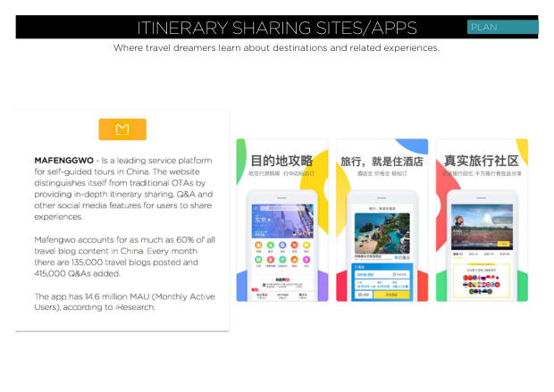Click the text '60% of all'
The width and height of the screenshot is (554, 392).
[x=196, y=240]
